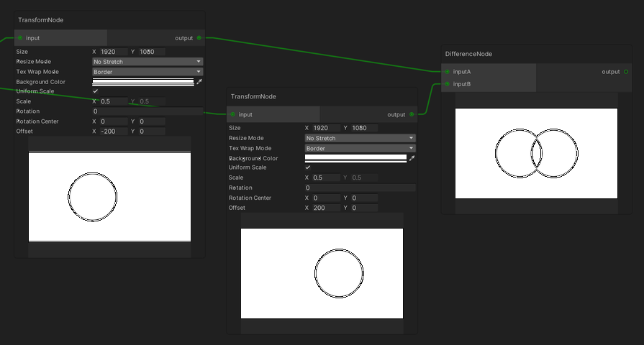The image size is (644, 345).
Task: Click the output port of the left TransformNode
Action: (x=199, y=38)
